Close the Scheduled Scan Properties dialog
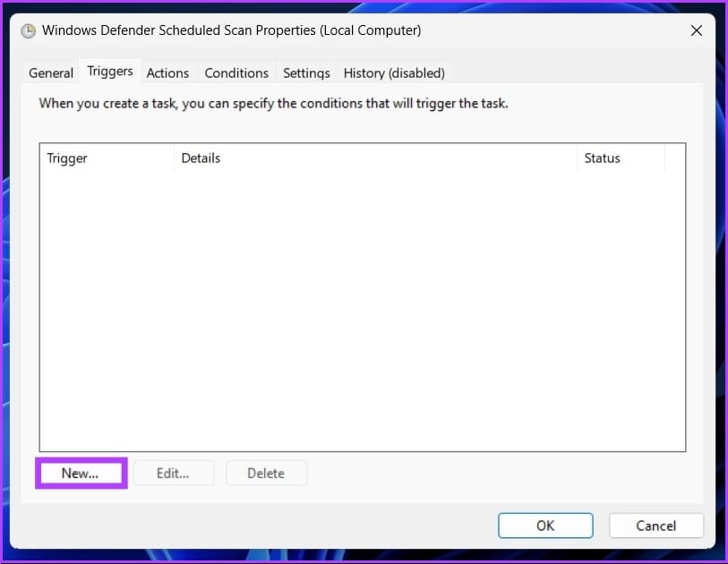Image resolution: width=728 pixels, height=564 pixels. [x=696, y=30]
